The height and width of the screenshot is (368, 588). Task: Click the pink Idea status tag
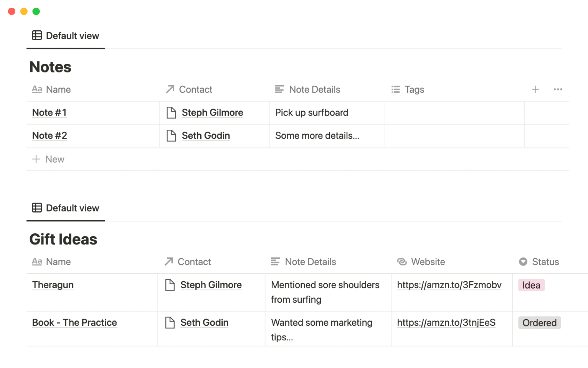(x=531, y=285)
